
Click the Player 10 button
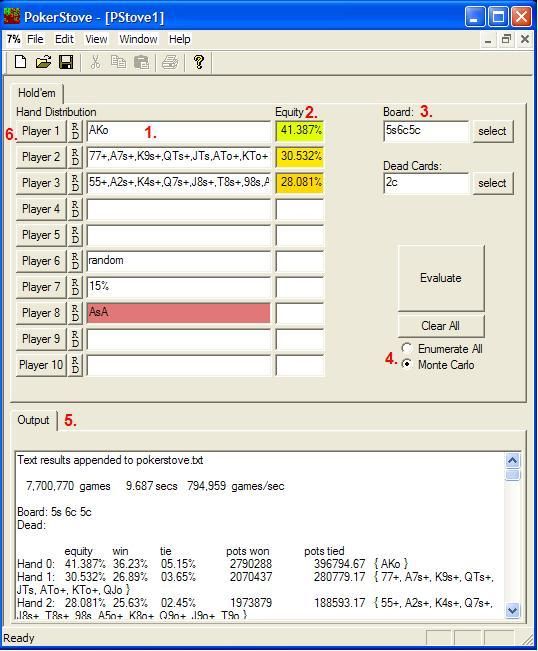[x=41, y=365]
